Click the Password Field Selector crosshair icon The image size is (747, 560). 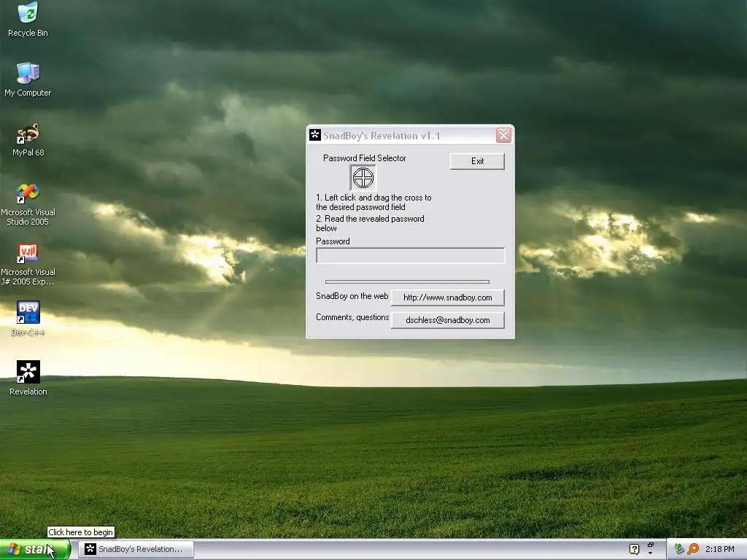click(363, 178)
